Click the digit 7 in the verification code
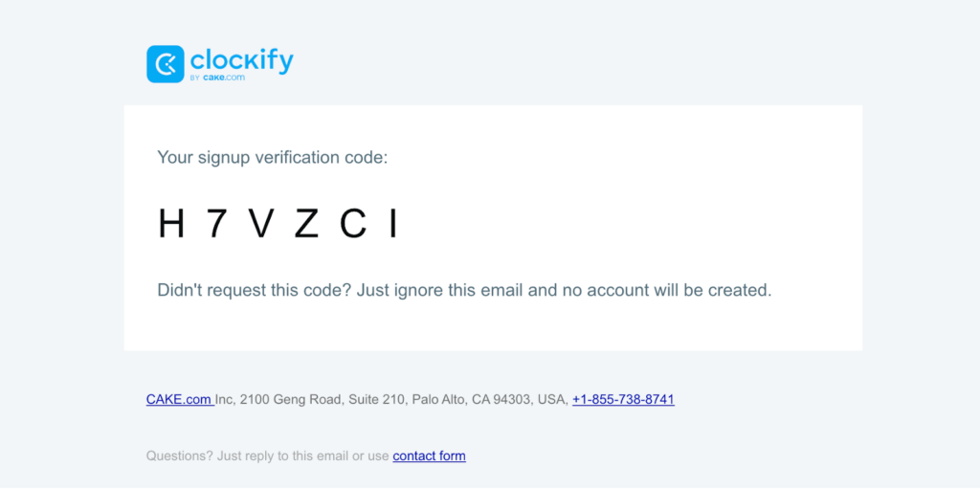The image size is (980, 489). coord(218,224)
